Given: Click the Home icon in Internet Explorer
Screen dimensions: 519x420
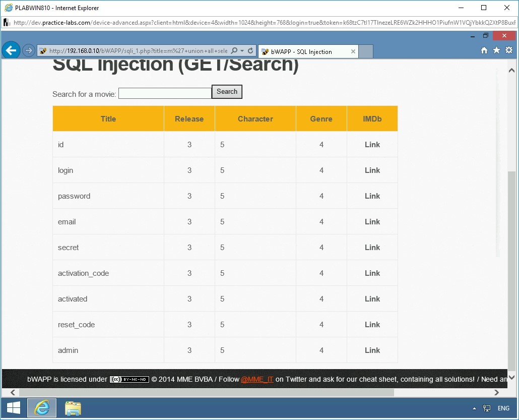Looking at the screenshot, I should [484, 50].
